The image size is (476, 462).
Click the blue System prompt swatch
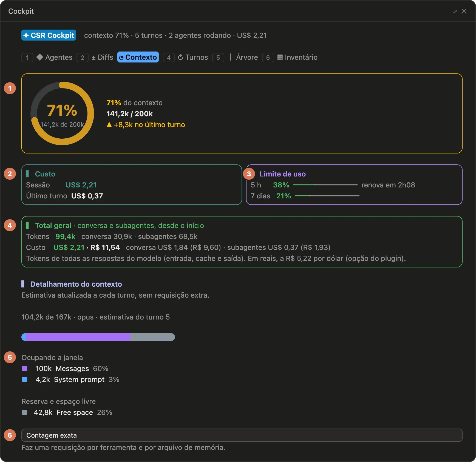tap(25, 380)
